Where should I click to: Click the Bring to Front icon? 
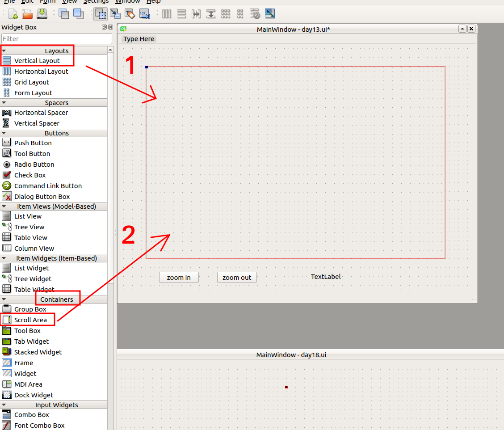coord(78,14)
